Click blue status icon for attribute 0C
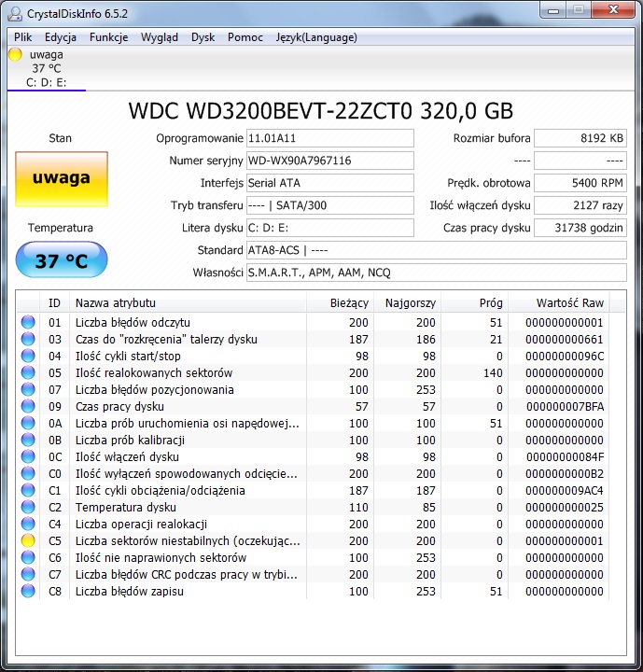This screenshot has height=672, width=643. point(28,456)
